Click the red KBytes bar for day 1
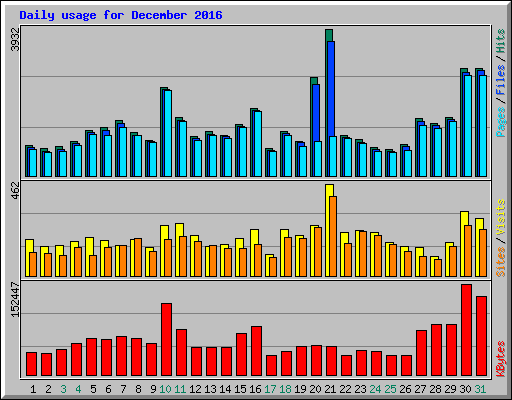The image size is (512, 400). point(31,364)
